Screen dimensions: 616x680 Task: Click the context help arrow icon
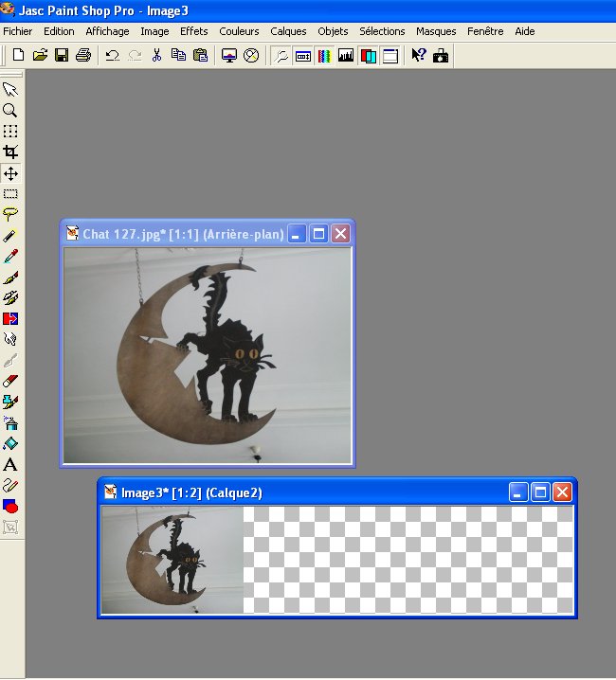click(x=419, y=55)
